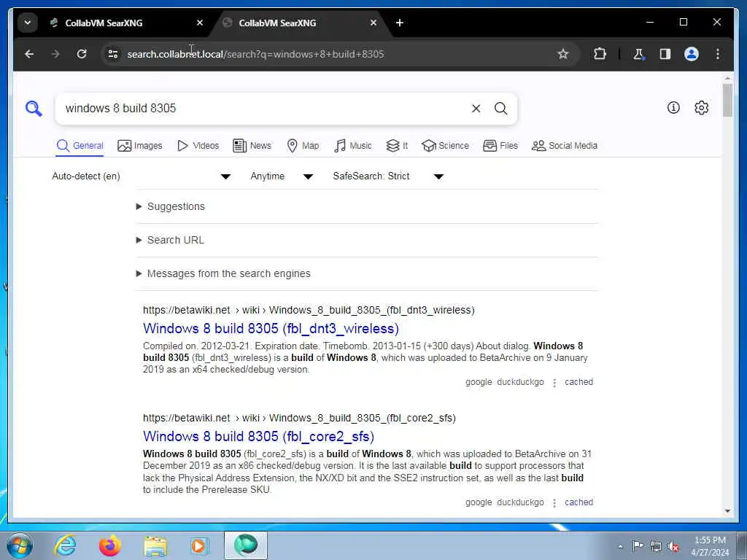
Task: Launch Firefox from the taskbar
Action: [110, 545]
